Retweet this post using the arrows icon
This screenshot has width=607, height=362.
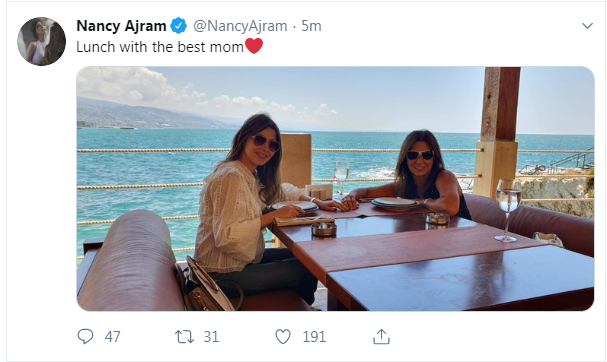click(x=184, y=336)
